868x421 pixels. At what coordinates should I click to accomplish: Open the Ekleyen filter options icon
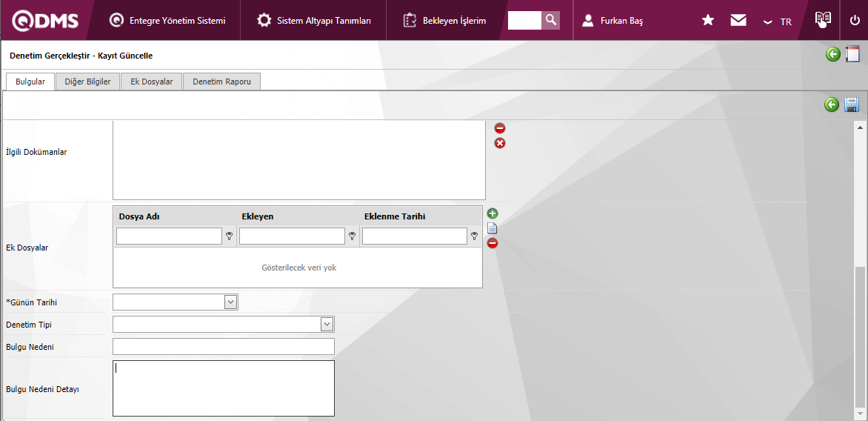point(352,236)
